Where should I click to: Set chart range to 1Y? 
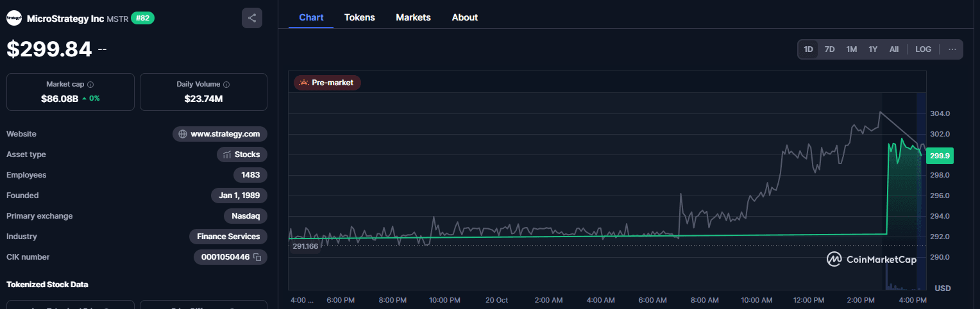coord(873,49)
